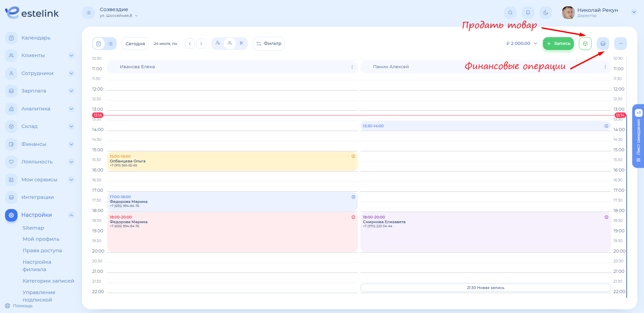Toggle dark mode with moon icon
The width and height of the screenshot is (644, 313).
545,13
